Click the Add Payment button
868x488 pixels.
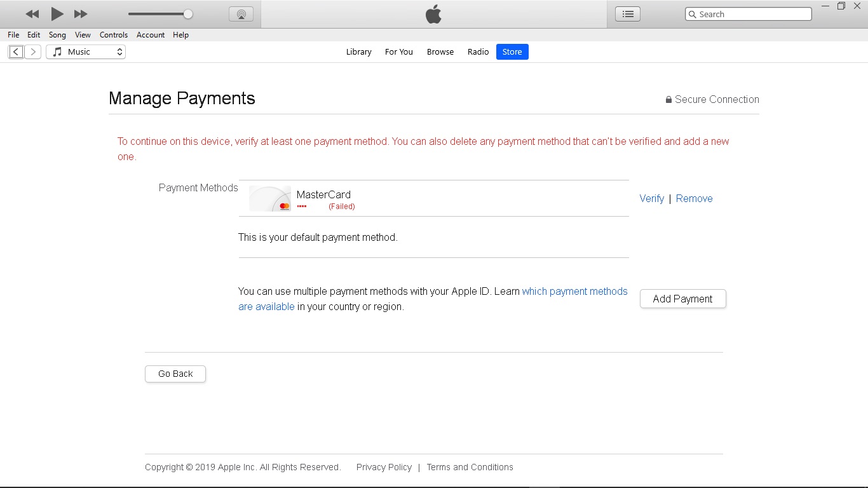[683, 299]
